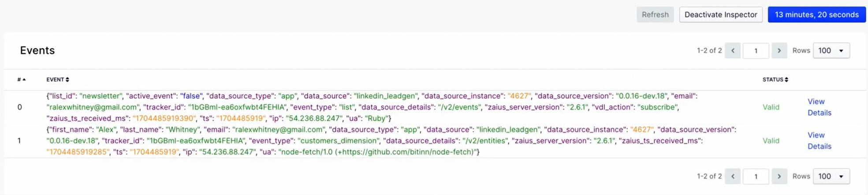This screenshot has width=868, height=195.
Task: Sort by the # column header
Action: click(21, 79)
